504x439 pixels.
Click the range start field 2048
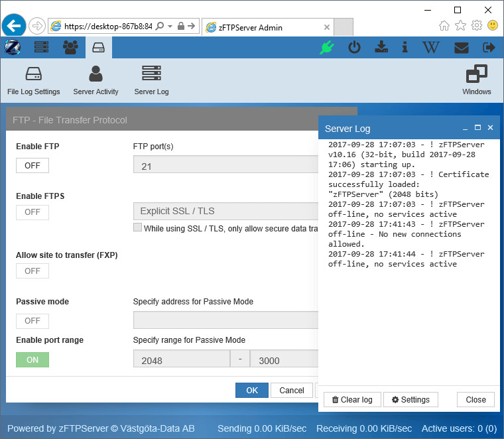pos(182,359)
